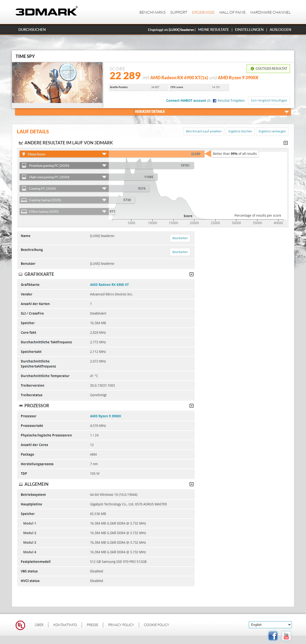Click Ergebnis löschen button
This screenshot has height=644, width=306.
240,131
